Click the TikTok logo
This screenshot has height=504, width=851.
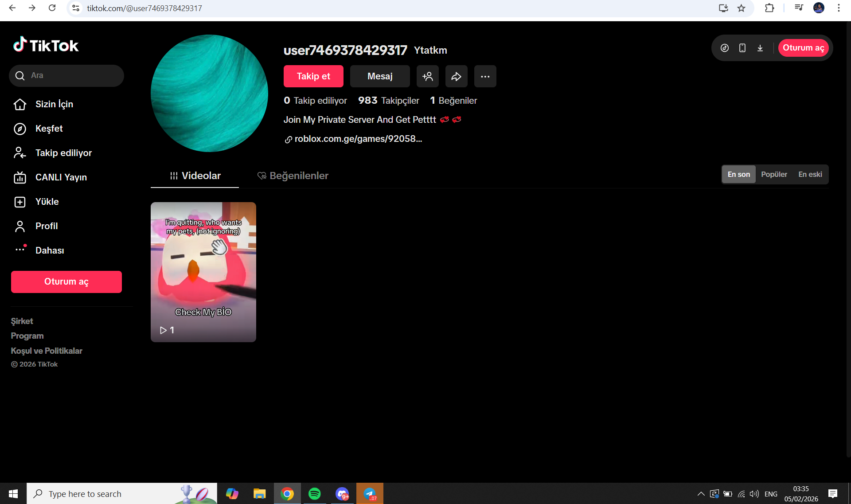click(46, 45)
